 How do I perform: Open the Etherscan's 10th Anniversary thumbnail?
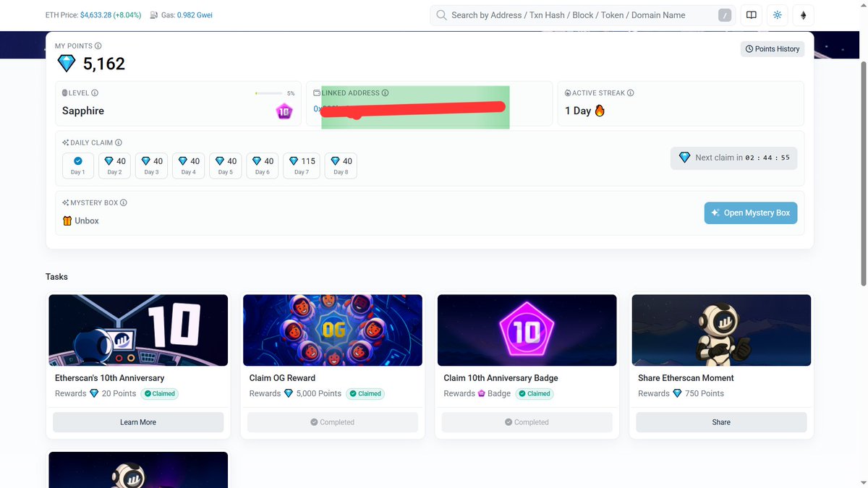138,330
